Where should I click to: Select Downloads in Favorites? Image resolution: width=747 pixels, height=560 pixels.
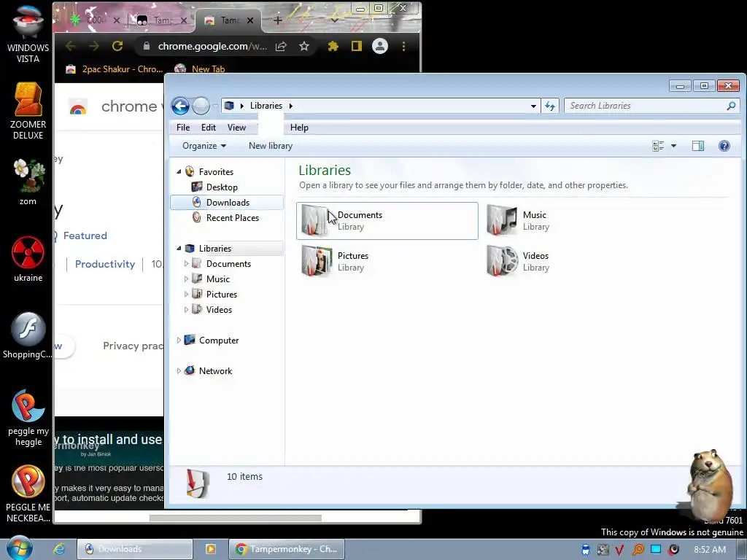[227, 203]
